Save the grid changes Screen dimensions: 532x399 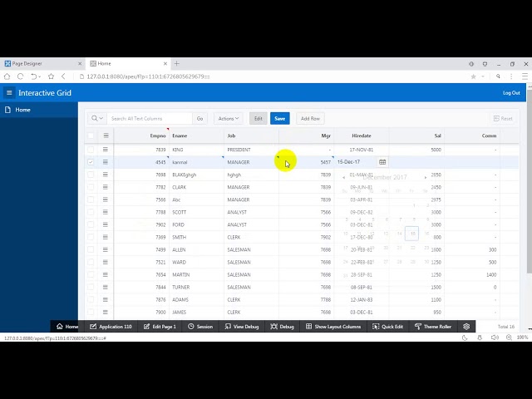(279, 118)
